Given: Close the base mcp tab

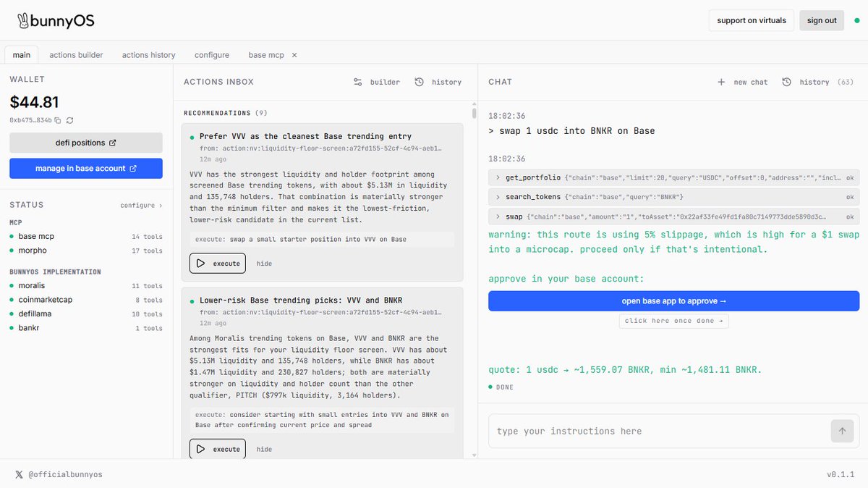Looking at the screenshot, I should tap(294, 55).
